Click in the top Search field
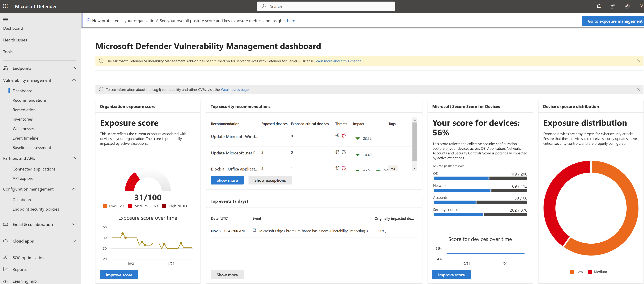This screenshot has height=284, width=644. click(x=326, y=6)
